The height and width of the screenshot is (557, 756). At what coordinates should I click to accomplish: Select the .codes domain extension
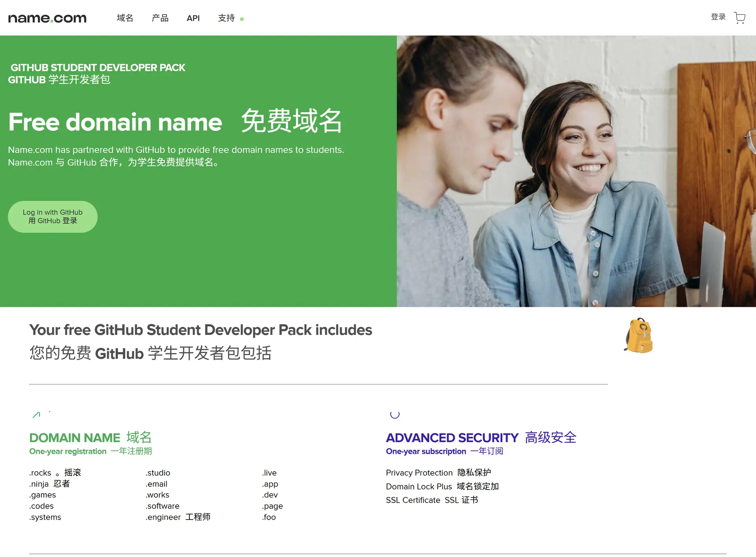[x=41, y=506]
